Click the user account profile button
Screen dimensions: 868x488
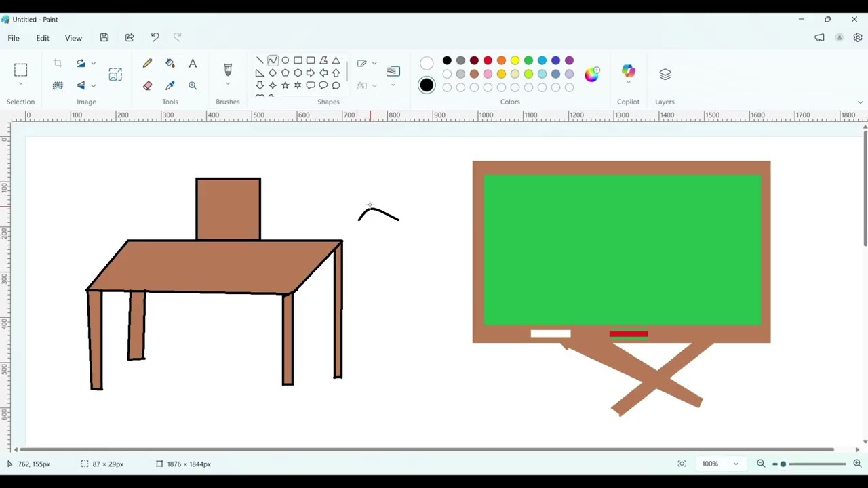(839, 38)
